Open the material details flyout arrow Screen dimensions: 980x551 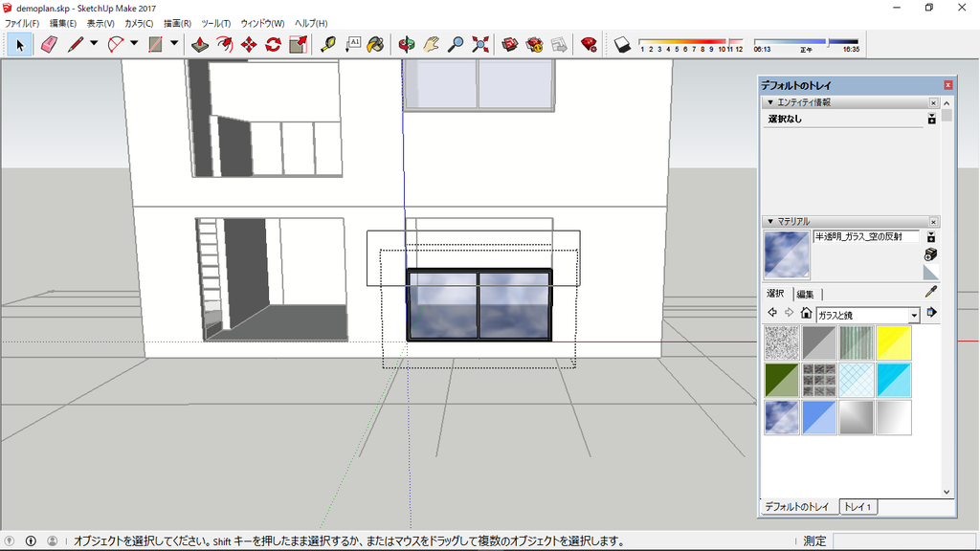932,313
